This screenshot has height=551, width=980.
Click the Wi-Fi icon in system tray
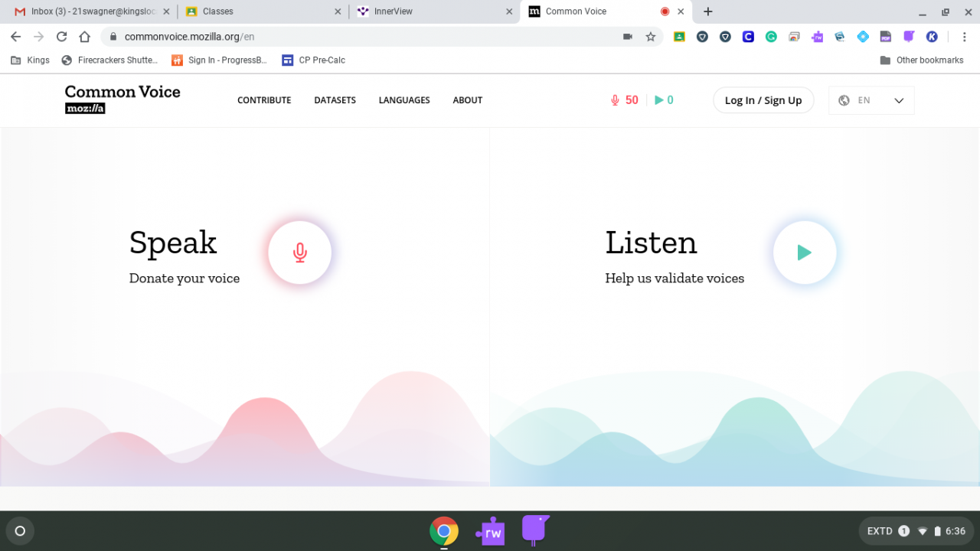point(923,531)
